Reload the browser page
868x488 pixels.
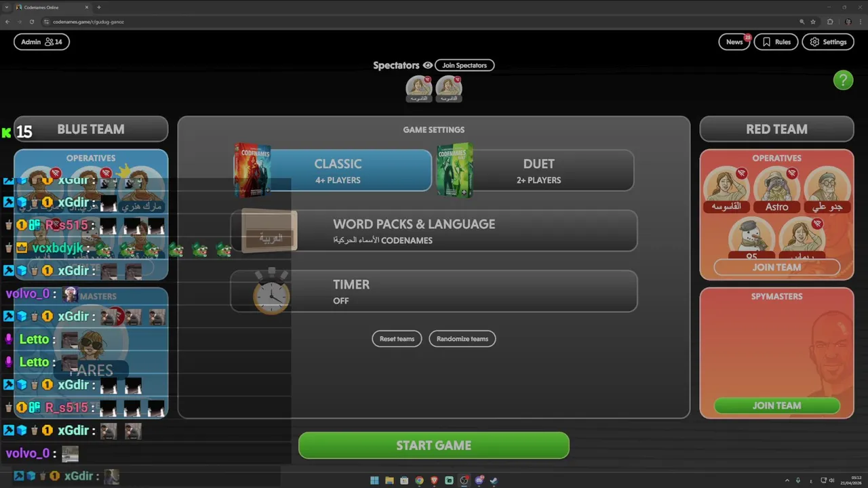(32, 22)
